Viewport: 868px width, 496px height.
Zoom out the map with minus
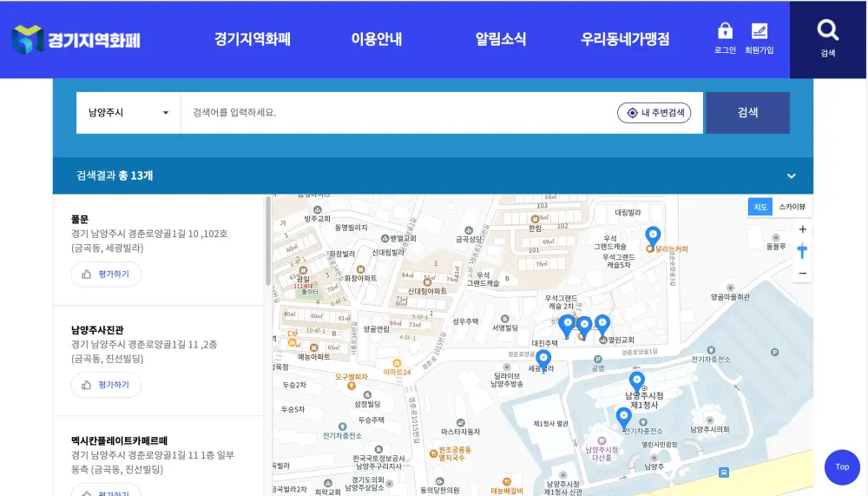pyautogui.click(x=802, y=274)
